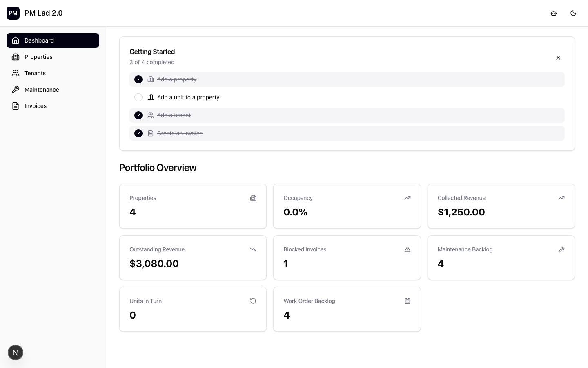Screen dimensions: 588x368
Task: Click the building icon beside Add a property
Action: 151,79
